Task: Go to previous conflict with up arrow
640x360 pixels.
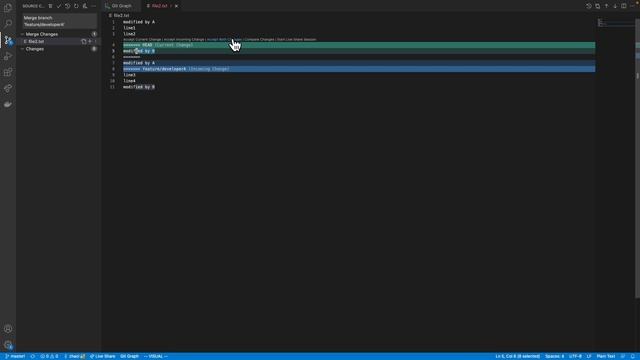Action: (x=606, y=6)
